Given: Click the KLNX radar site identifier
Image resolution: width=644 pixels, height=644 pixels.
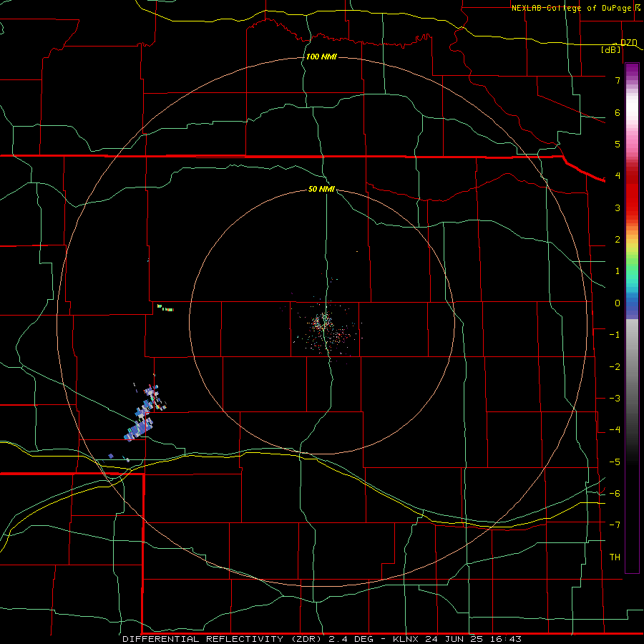Looking at the screenshot, I should pyautogui.click(x=406, y=639).
